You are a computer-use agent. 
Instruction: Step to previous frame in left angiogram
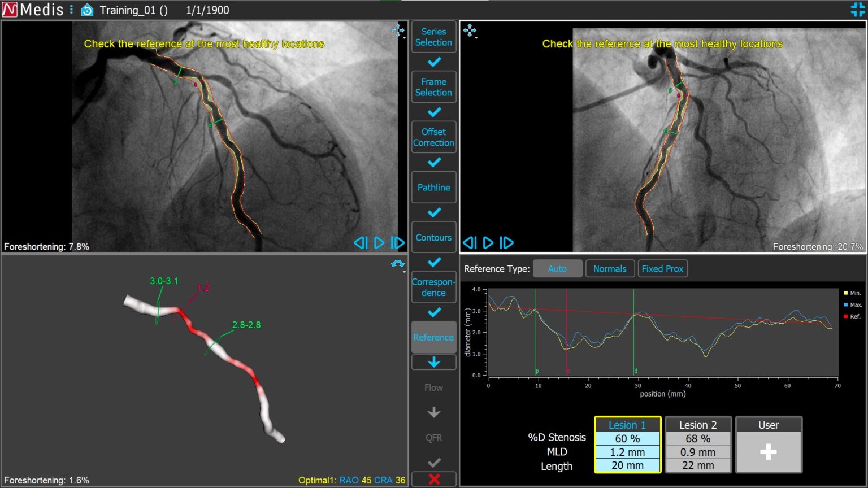click(360, 243)
